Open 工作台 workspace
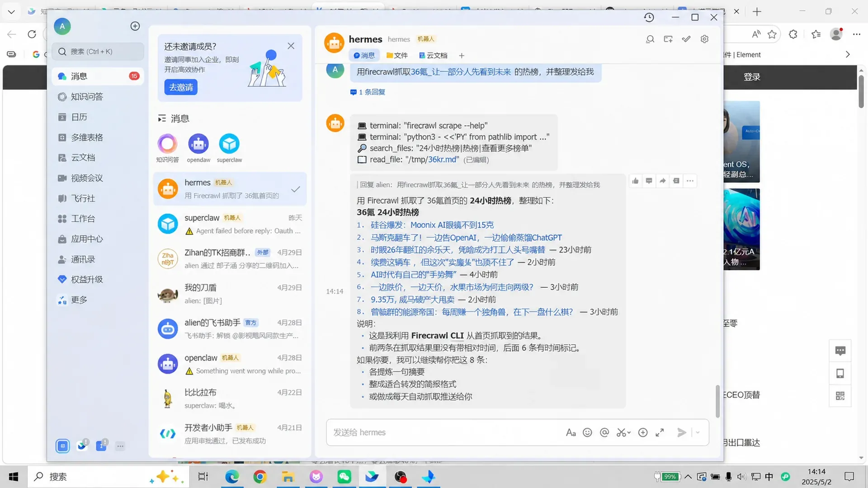 point(98,219)
